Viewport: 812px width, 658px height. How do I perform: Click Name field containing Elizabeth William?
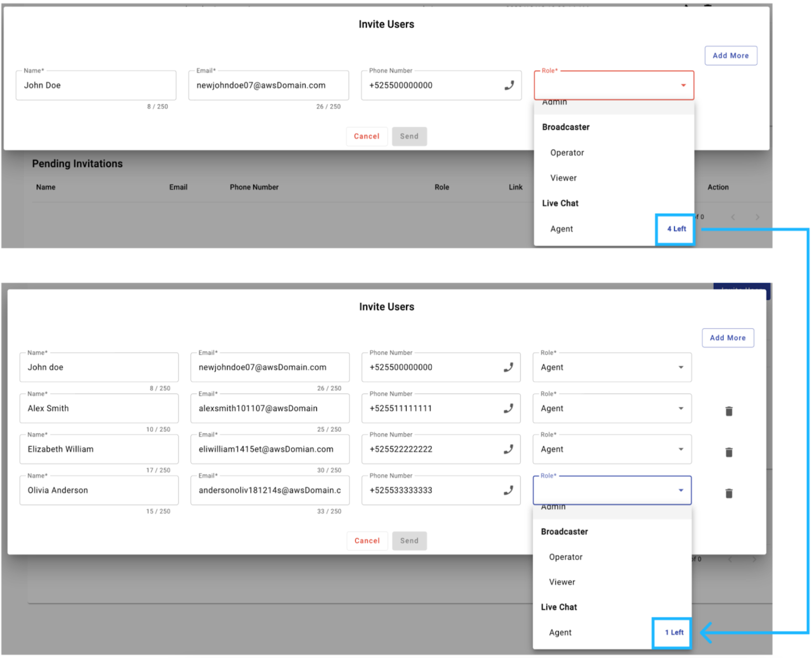coord(99,449)
